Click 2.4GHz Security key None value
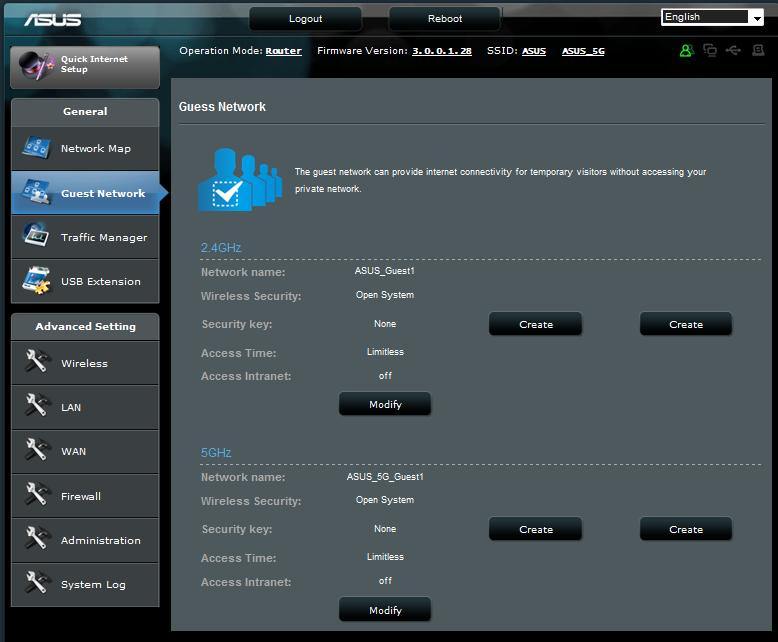The image size is (778, 642). click(x=385, y=323)
